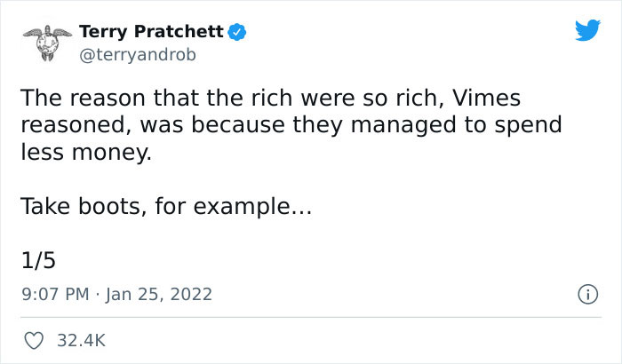Open the Terry Pratchett display name link
The image size is (622, 364).
[x=151, y=32]
